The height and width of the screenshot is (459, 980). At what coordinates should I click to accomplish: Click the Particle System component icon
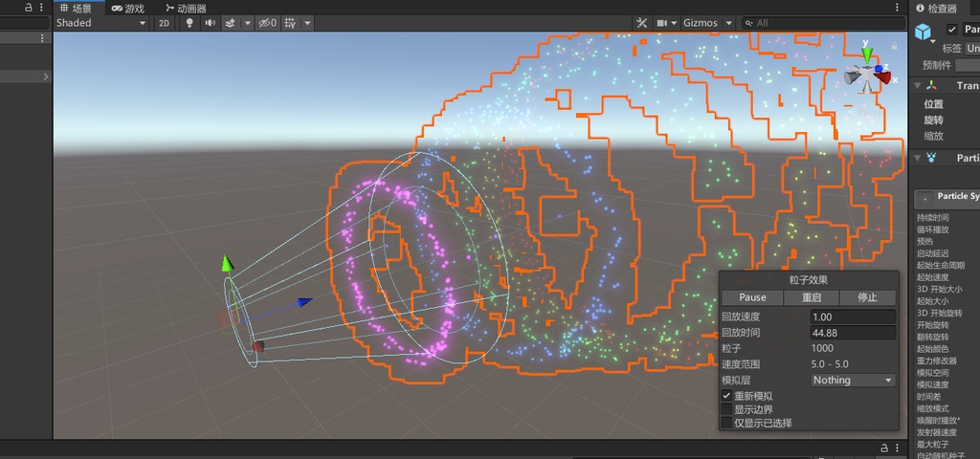[931, 158]
